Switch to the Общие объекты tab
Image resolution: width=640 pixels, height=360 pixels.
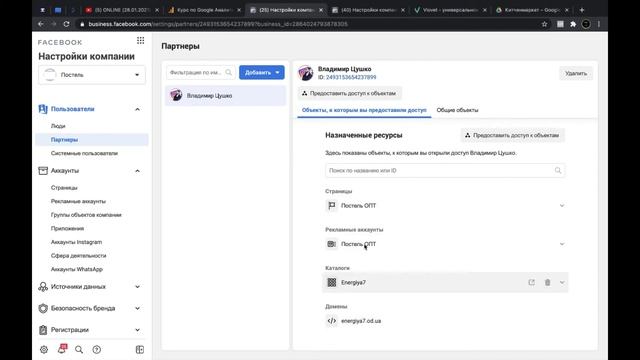click(x=457, y=110)
